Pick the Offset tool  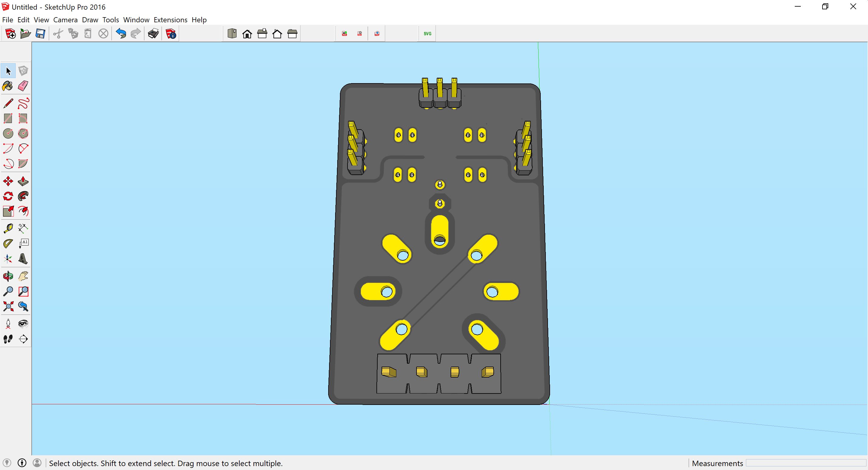[x=23, y=211]
